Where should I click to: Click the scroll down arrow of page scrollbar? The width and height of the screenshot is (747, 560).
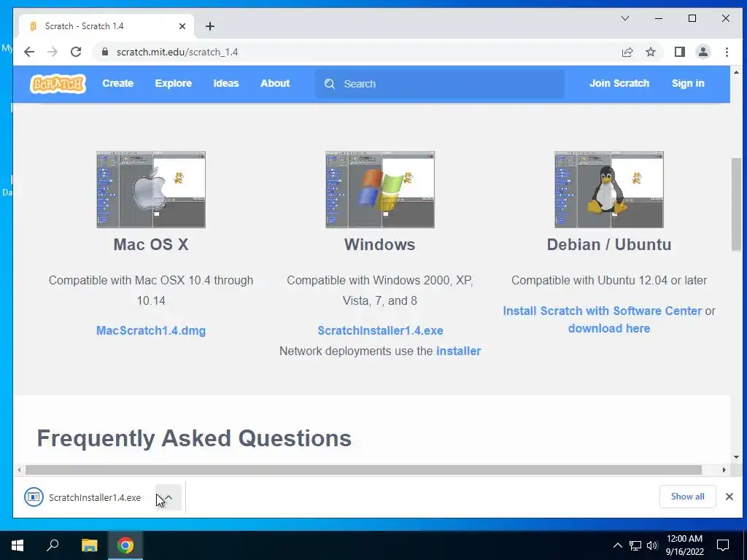coord(736,457)
